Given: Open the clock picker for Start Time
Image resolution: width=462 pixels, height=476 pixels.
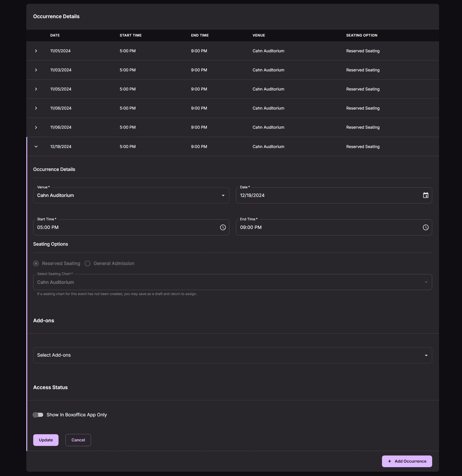Looking at the screenshot, I should pos(223,227).
